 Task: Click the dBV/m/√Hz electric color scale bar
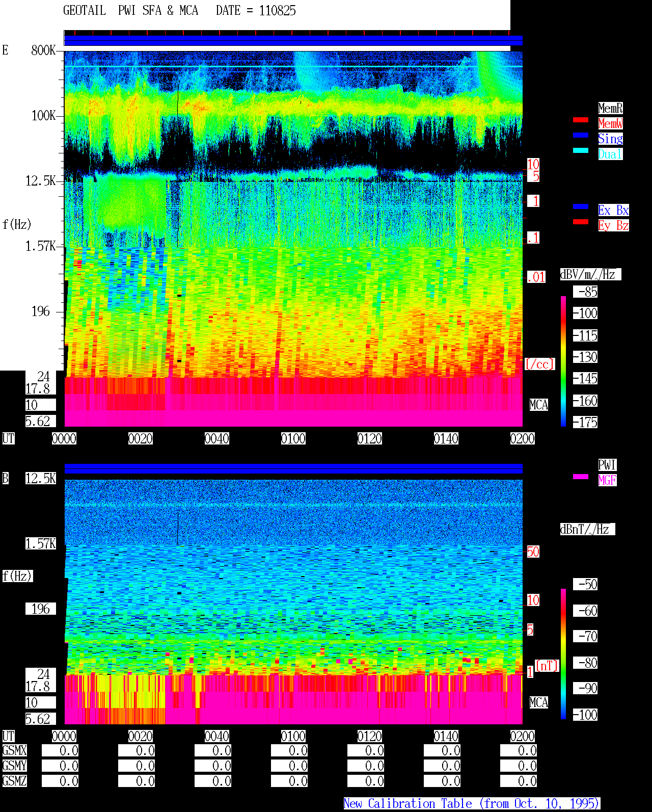point(563,361)
